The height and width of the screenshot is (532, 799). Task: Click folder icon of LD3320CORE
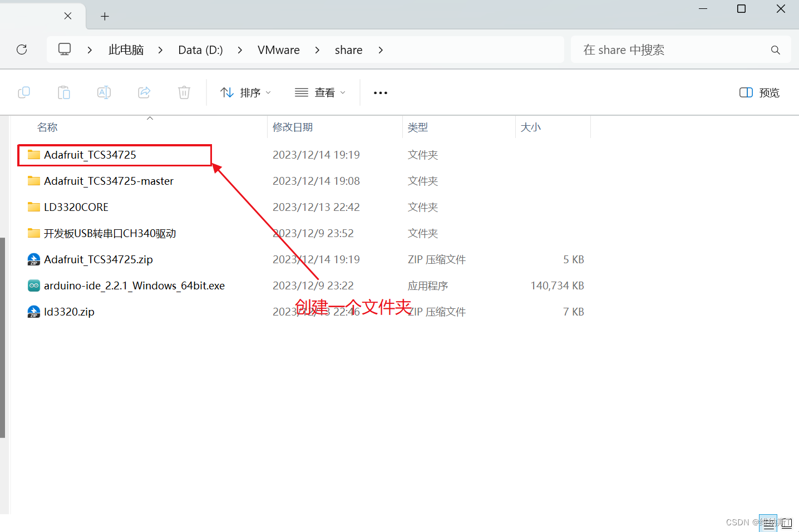coord(34,207)
